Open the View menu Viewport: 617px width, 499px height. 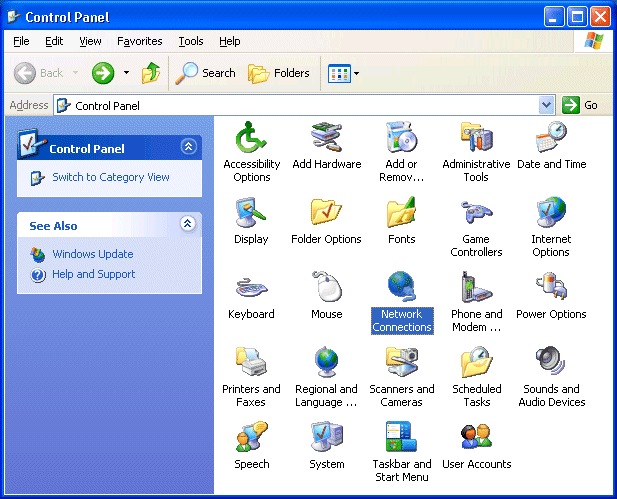[90, 41]
